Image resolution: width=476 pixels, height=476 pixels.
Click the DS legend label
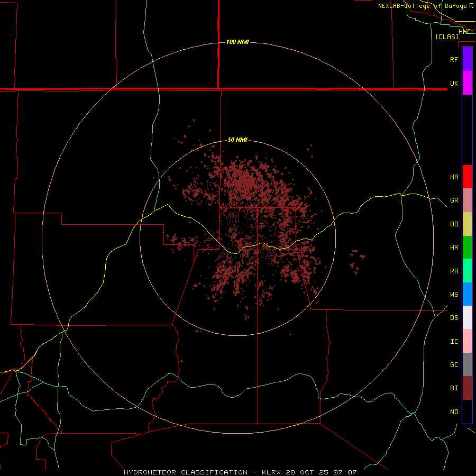(x=454, y=318)
